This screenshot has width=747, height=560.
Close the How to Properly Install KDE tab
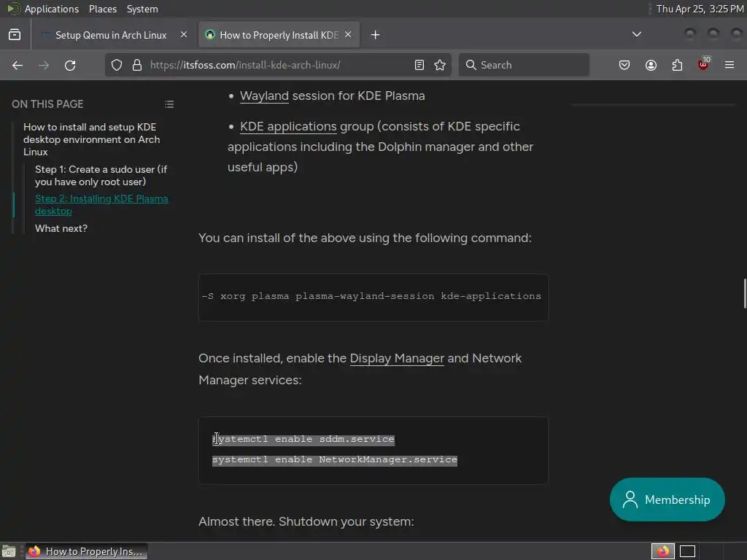(348, 35)
